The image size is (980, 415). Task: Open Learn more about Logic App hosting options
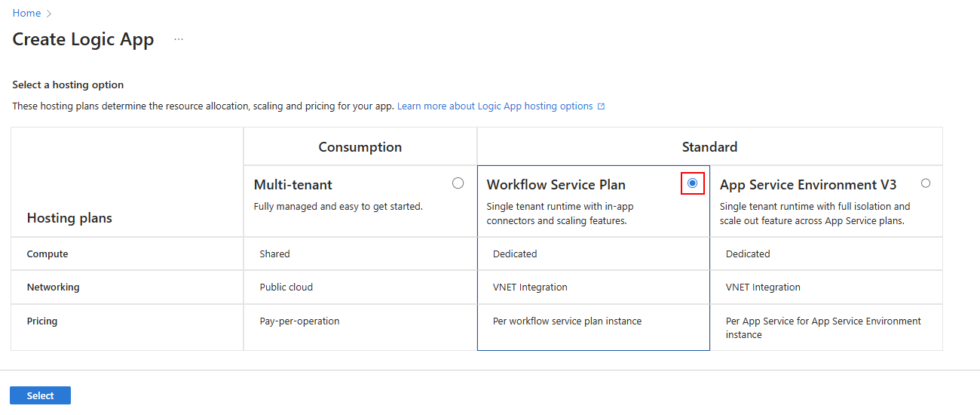[x=495, y=106]
